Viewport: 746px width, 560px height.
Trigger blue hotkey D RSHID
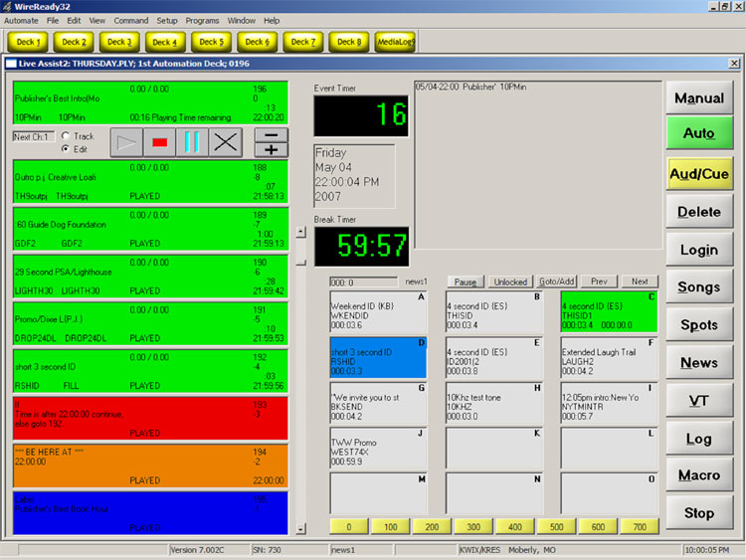(378, 357)
